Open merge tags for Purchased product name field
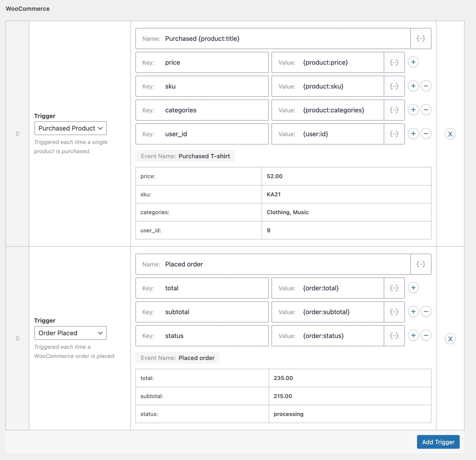 421,39
